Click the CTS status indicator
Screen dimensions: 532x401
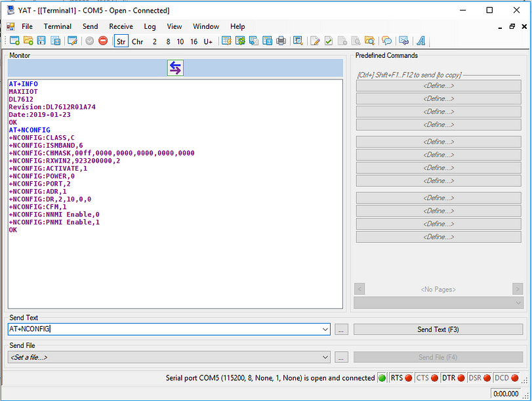coord(427,378)
